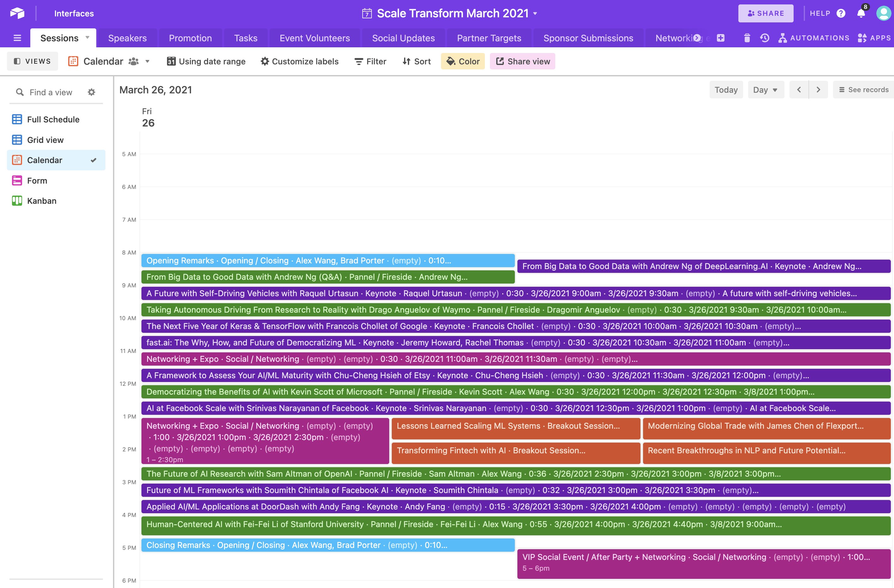Open See records list
This screenshot has width=894, height=588.
click(x=863, y=90)
